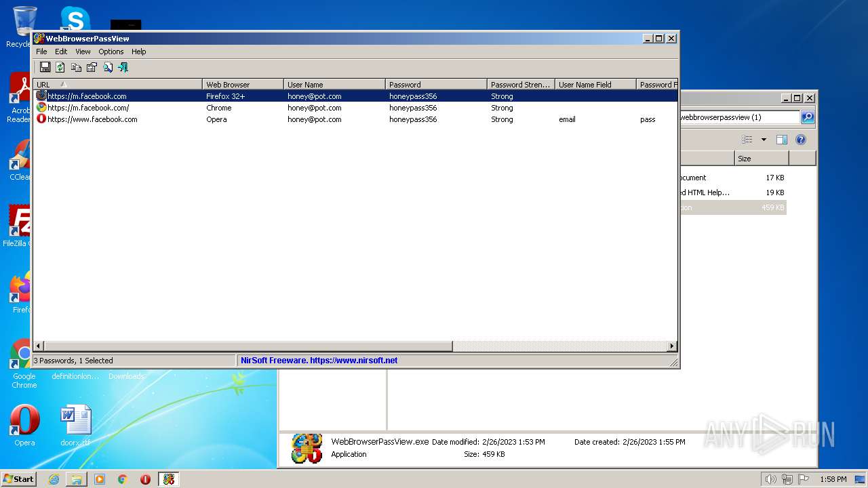The height and width of the screenshot is (488, 868).
Task: Open the Skype desktop icon
Action: pyautogui.click(x=75, y=19)
